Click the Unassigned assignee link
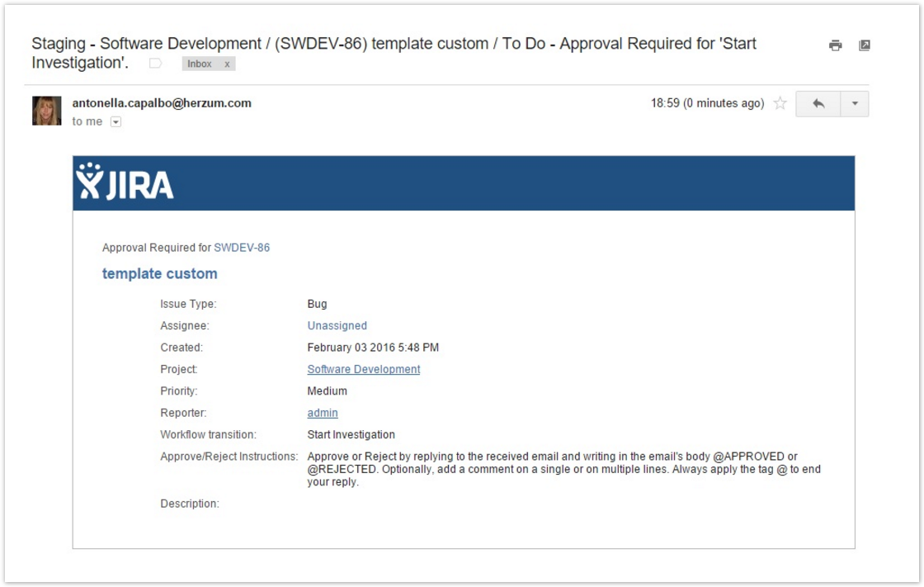924x587 pixels. pos(337,326)
